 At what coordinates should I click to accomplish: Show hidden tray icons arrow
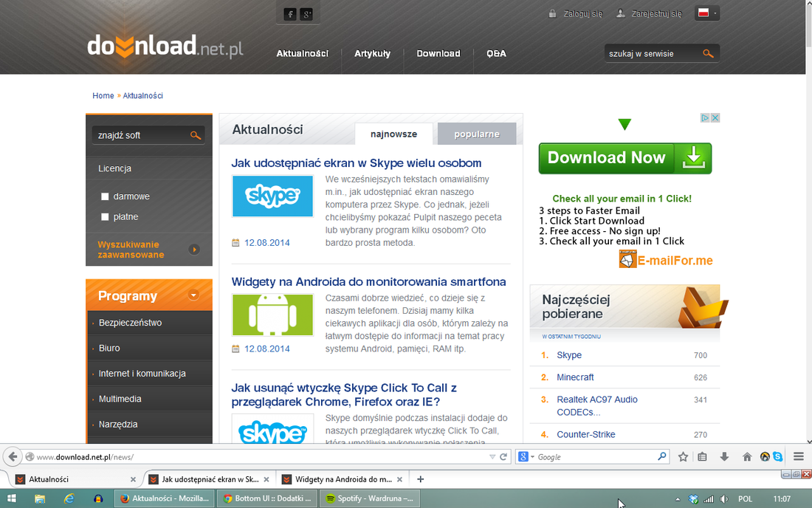tap(678, 499)
